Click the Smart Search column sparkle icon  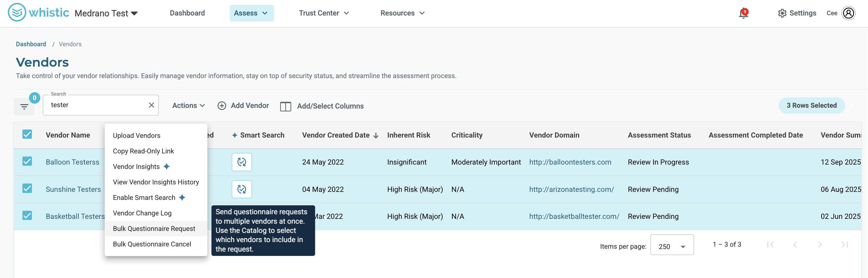click(235, 135)
